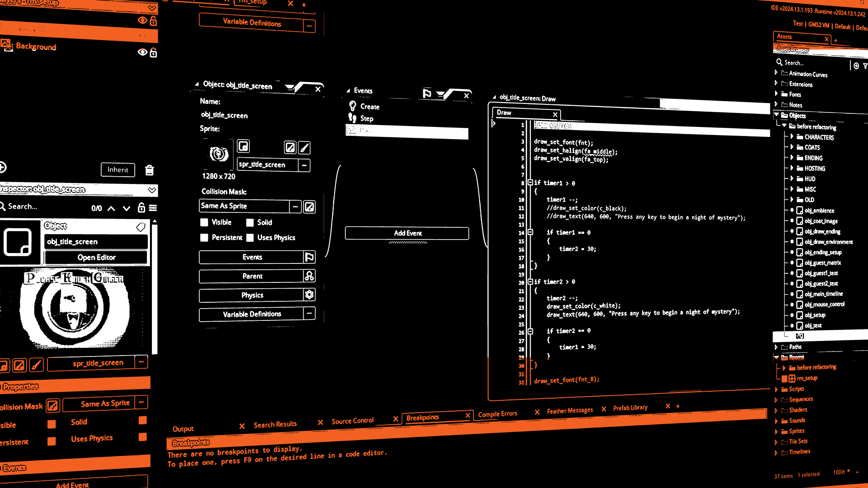Check the Uses Physics checkbox
868x488 pixels.
coord(250,238)
